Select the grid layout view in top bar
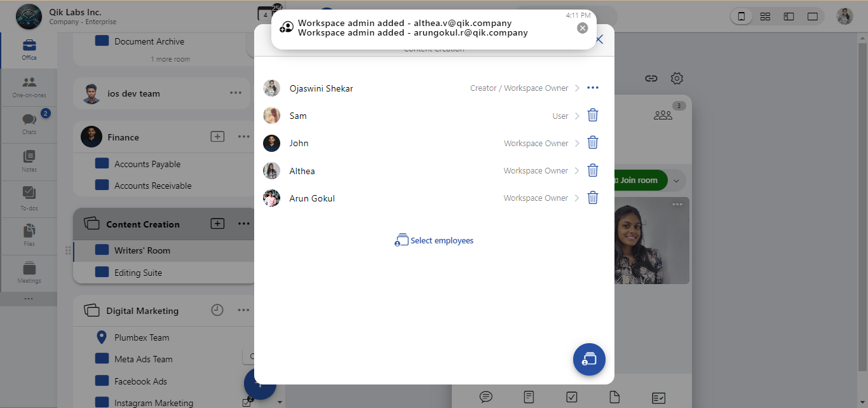Screen dimensions: 868x408 point(765,15)
